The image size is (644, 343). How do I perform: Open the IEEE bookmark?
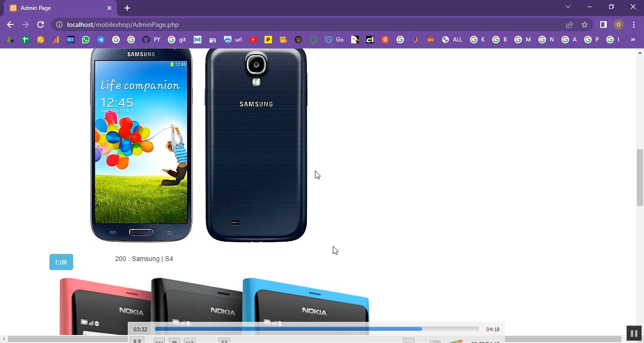click(71, 40)
